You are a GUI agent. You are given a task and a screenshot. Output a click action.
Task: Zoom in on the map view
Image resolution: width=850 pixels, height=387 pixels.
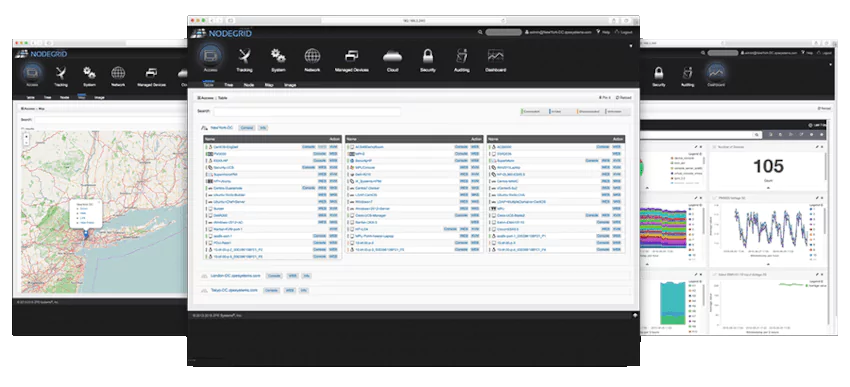click(27, 136)
